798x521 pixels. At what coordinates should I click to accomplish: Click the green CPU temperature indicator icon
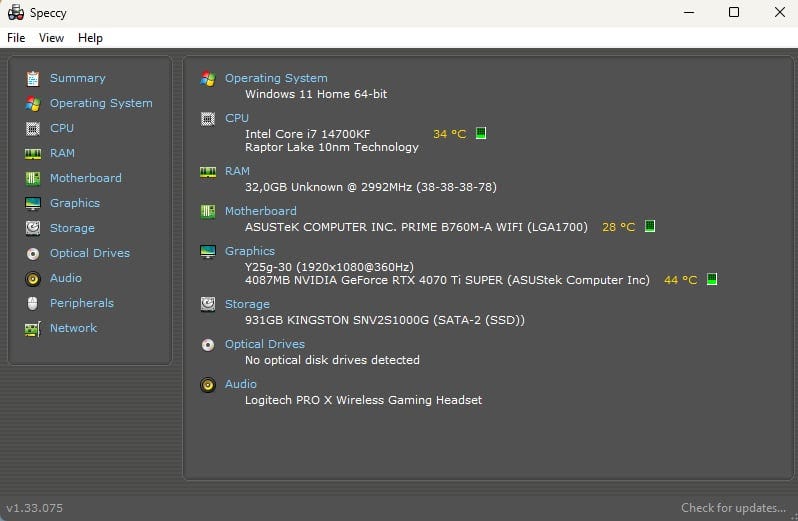[x=480, y=133]
